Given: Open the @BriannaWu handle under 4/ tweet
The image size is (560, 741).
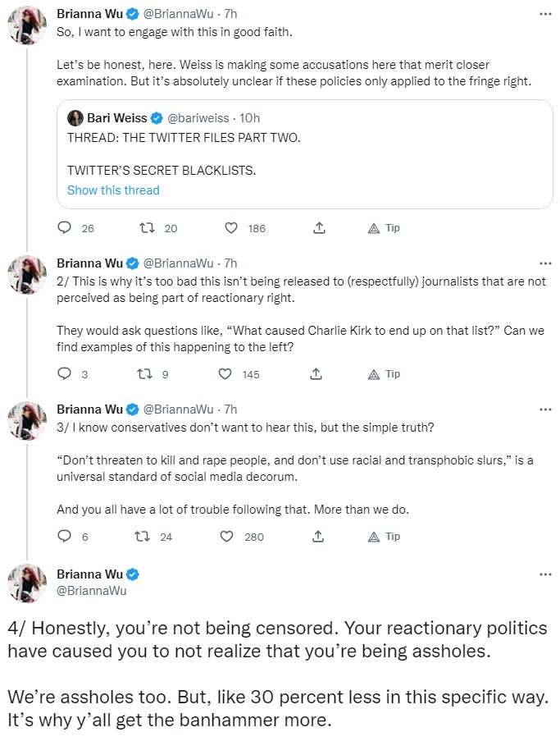Looking at the screenshot, I should [92, 591].
